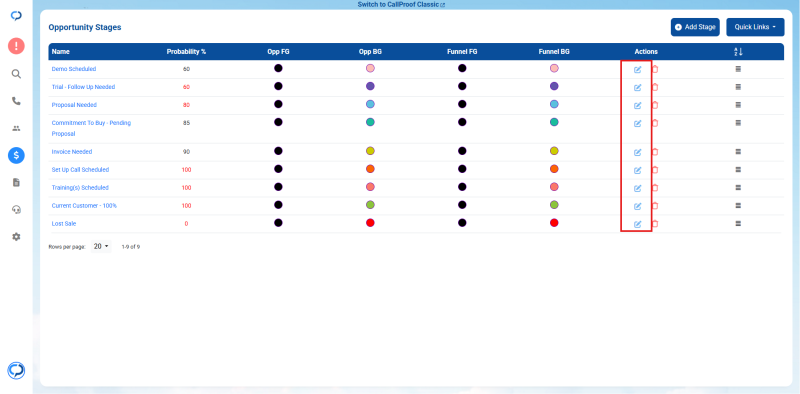The width and height of the screenshot is (800, 394).
Task: Open the Current Customer - 100% link
Action: (x=84, y=206)
